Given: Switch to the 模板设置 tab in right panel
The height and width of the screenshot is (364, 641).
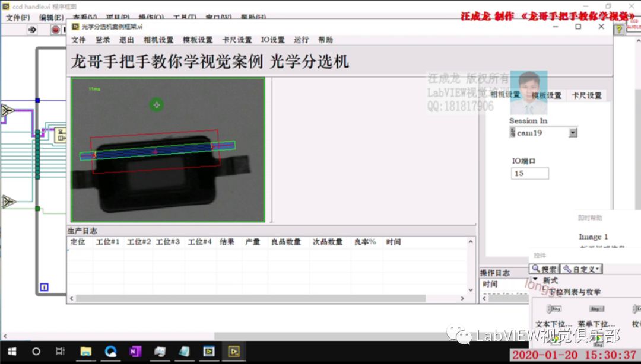Looking at the screenshot, I should tap(547, 95).
